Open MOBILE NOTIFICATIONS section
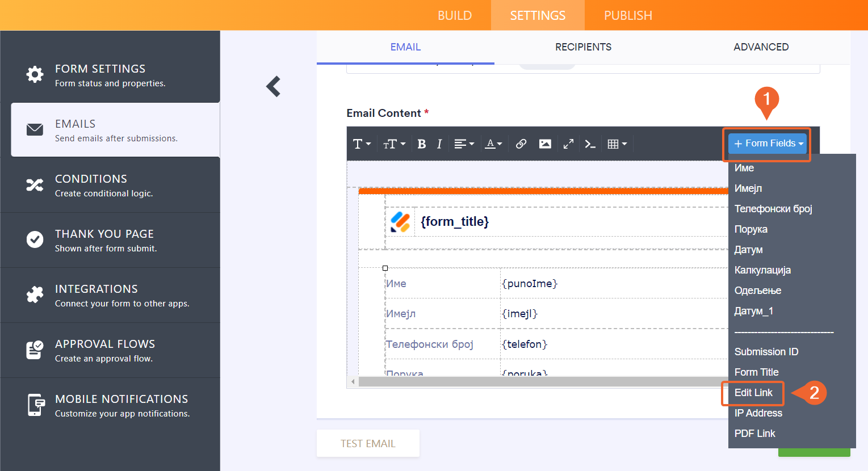868x471 pixels. [110, 405]
